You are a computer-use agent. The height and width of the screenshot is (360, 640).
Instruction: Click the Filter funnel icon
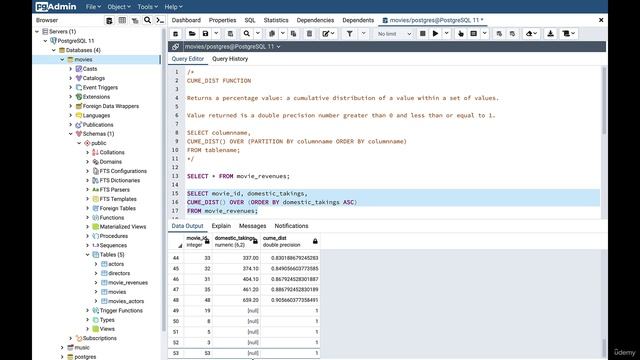(x=349, y=34)
